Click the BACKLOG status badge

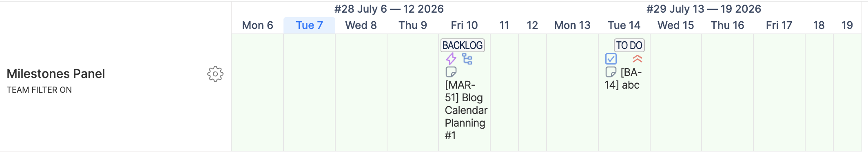pyautogui.click(x=463, y=45)
